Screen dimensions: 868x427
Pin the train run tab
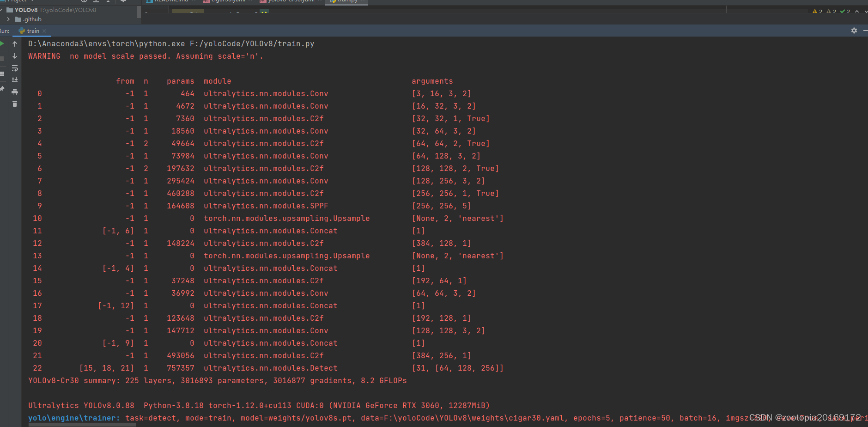[2, 88]
